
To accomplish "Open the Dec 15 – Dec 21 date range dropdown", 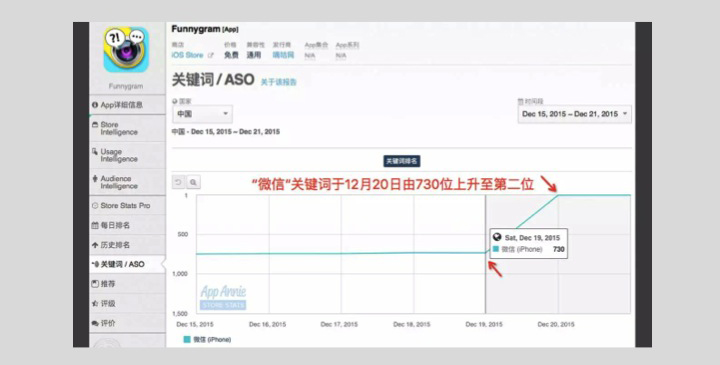I will coord(574,114).
